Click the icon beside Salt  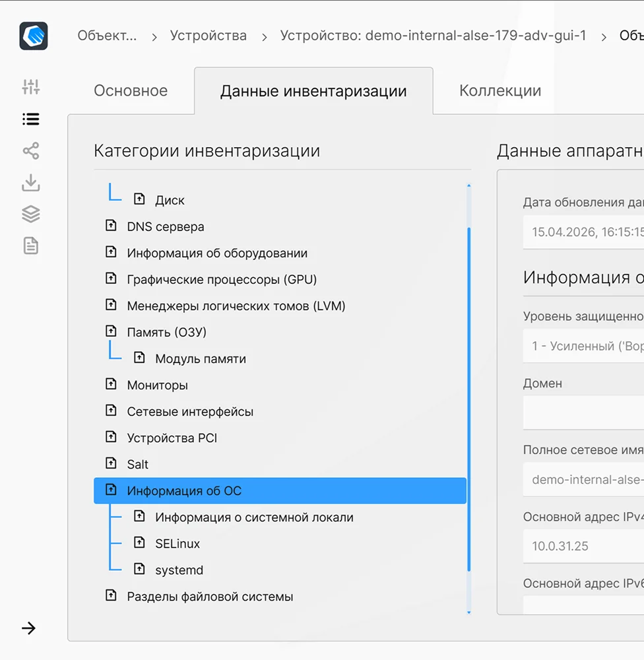point(111,463)
